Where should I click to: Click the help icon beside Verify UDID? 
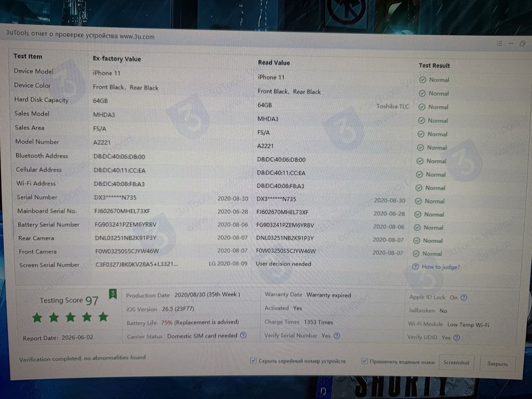tap(457, 337)
